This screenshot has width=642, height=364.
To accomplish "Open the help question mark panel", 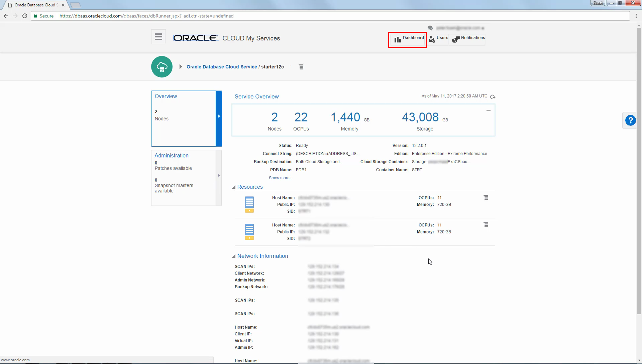I will pyautogui.click(x=631, y=120).
